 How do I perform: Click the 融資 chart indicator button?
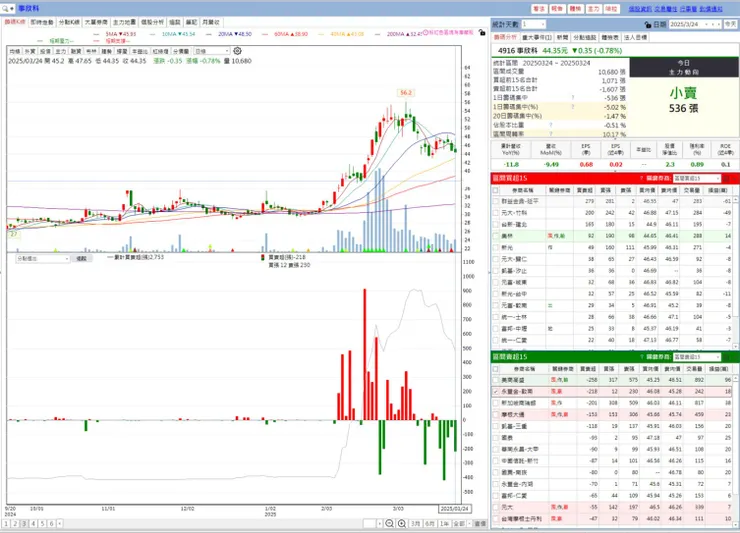pyautogui.click(x=76, y=51)
